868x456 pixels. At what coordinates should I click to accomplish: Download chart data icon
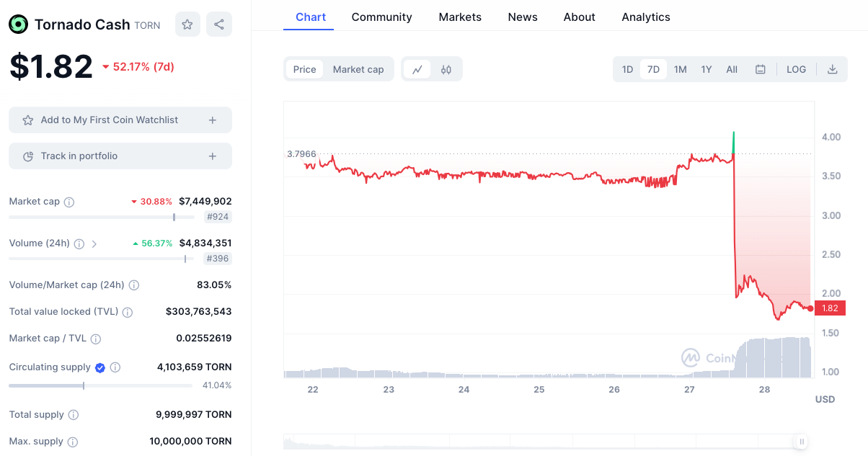coord(832,69)
